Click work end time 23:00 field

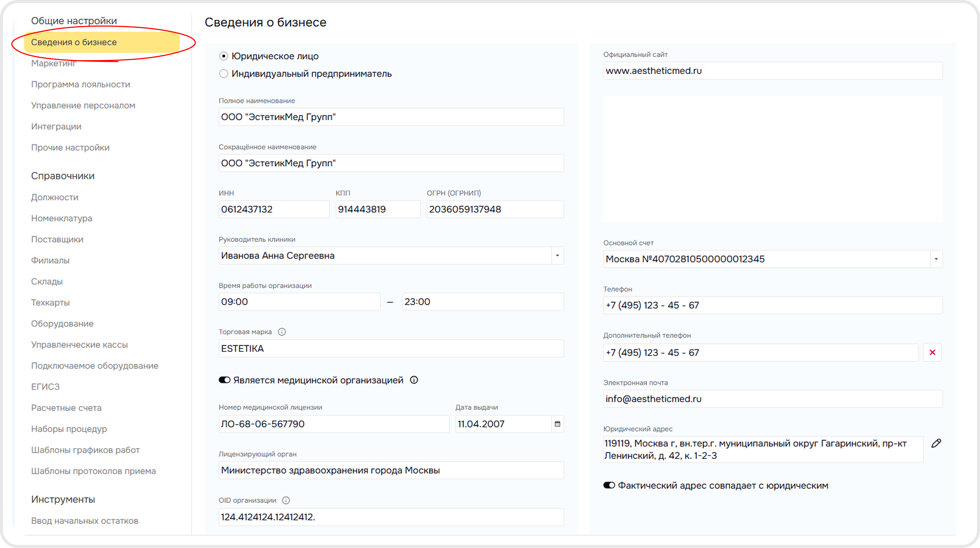tap(483, 302)
